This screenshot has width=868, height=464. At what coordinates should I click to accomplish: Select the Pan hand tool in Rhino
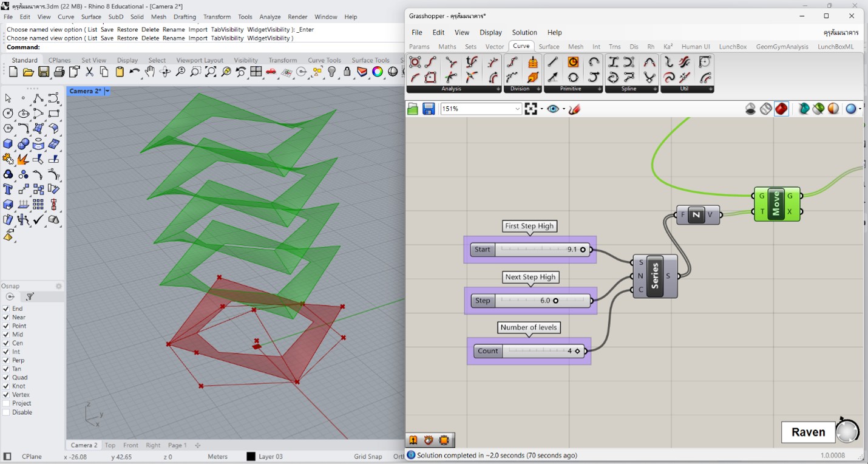[150, 72]
